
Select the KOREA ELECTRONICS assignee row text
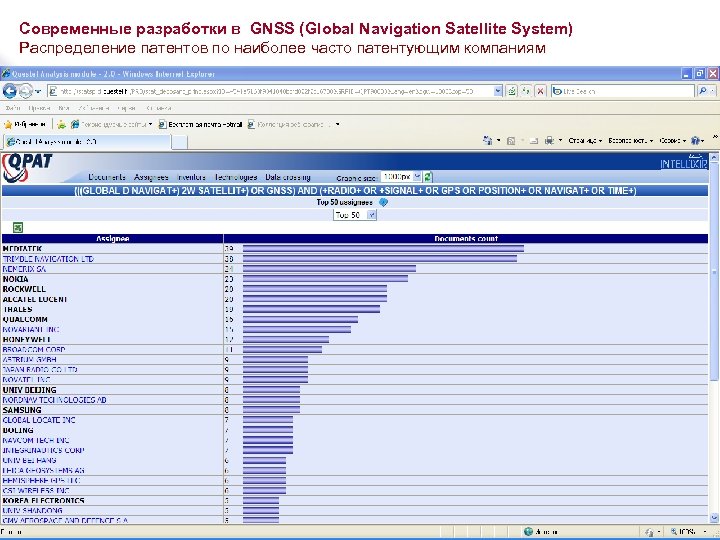click(x=44, y=501)
